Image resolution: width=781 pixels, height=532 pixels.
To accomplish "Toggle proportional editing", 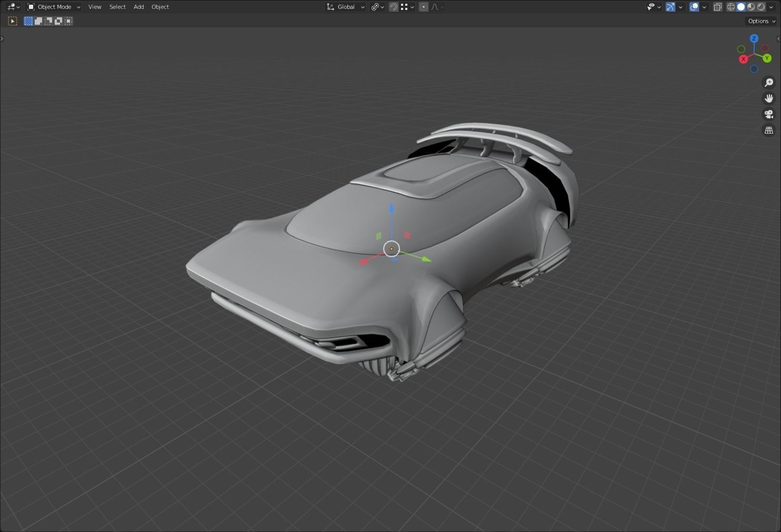I will [x=424, y=7].
